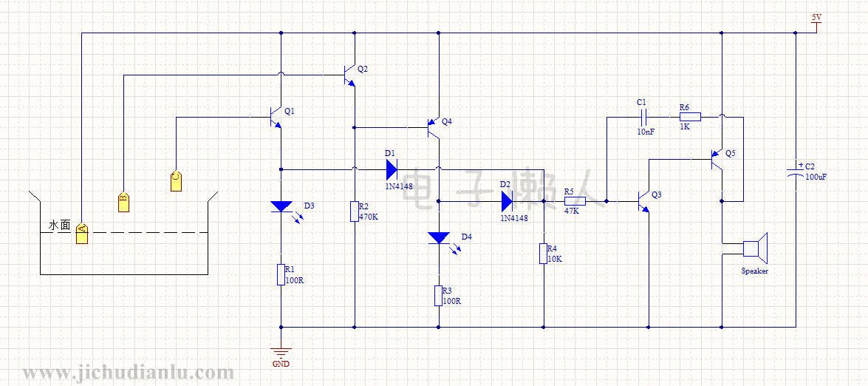Select the Q4 transistor symbol
This screenshot has height=386, width=868.
(433, 128)
